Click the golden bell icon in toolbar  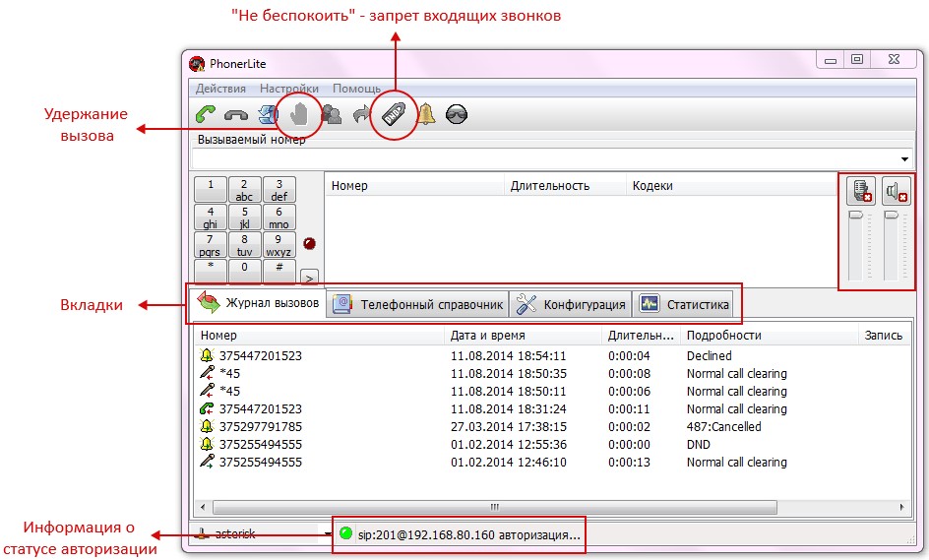[x=425, y=113]
